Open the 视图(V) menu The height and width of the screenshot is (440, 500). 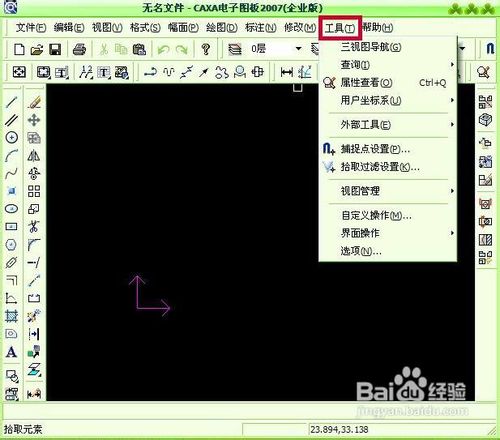(107, 27)
